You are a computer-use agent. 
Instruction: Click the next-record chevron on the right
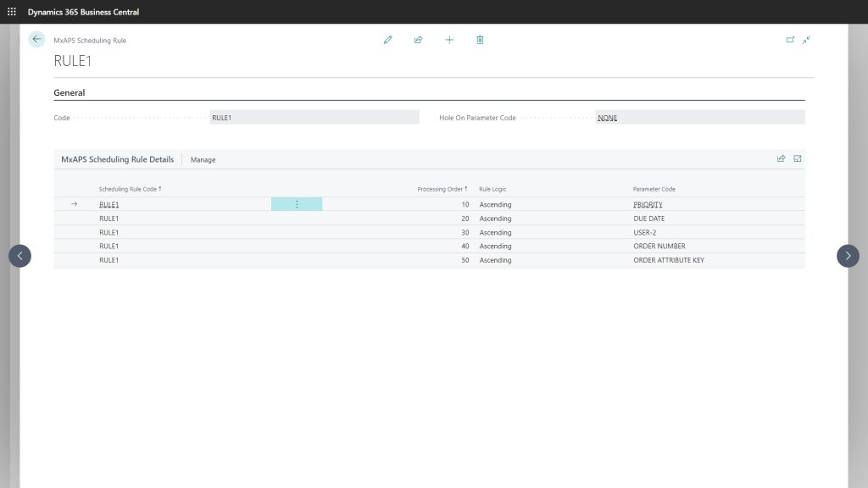click(x=848, y=256)
